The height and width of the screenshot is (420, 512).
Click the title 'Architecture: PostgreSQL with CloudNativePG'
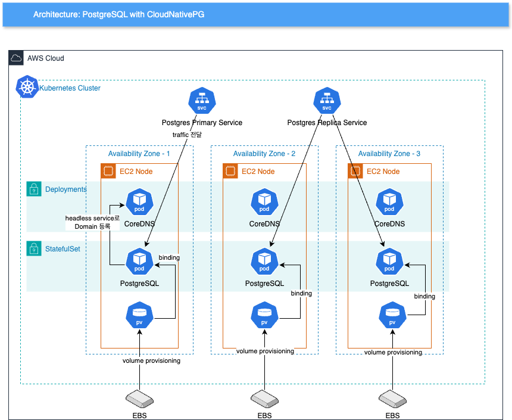119,14
